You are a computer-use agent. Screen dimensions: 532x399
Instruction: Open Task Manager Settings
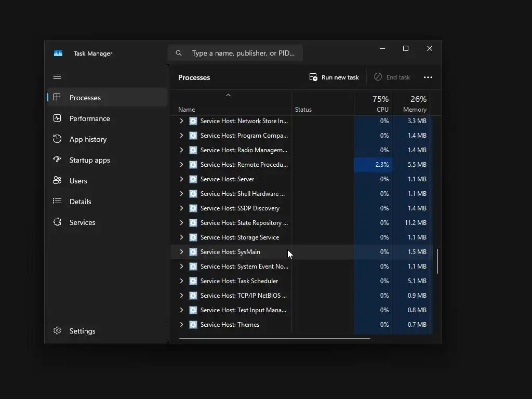(107, 331)
